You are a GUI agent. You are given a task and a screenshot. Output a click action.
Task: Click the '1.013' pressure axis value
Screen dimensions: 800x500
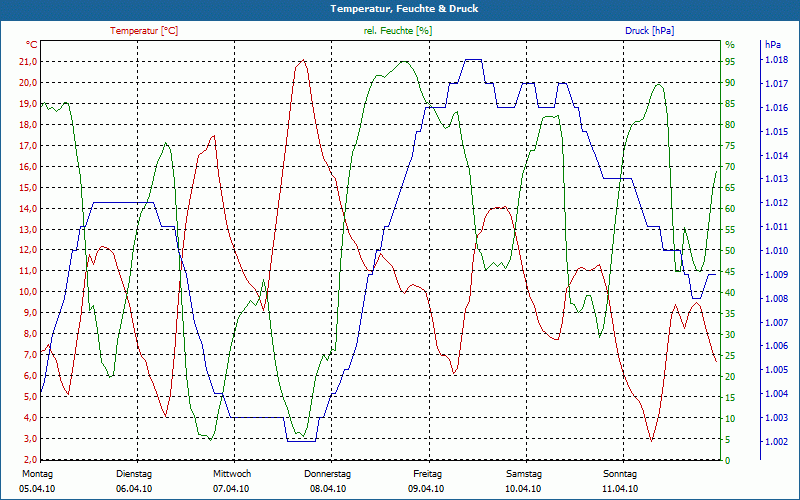776,179
